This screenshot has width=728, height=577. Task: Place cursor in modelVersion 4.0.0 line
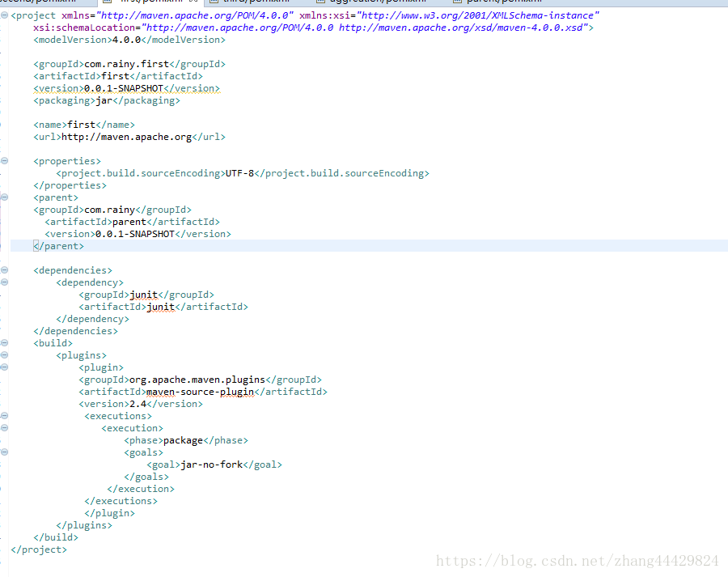pyautogui.click(x=129, y=40)
